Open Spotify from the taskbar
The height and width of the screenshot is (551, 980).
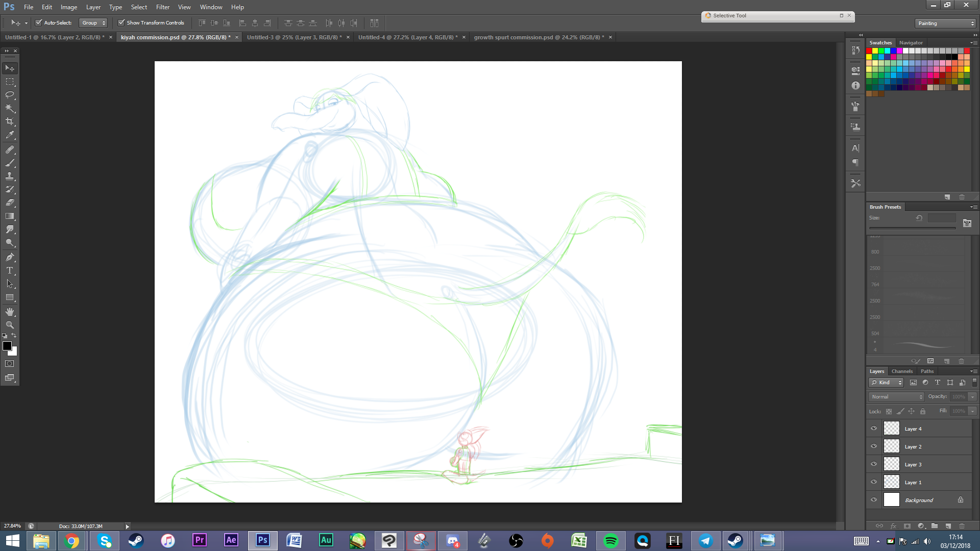click(610, 540)
